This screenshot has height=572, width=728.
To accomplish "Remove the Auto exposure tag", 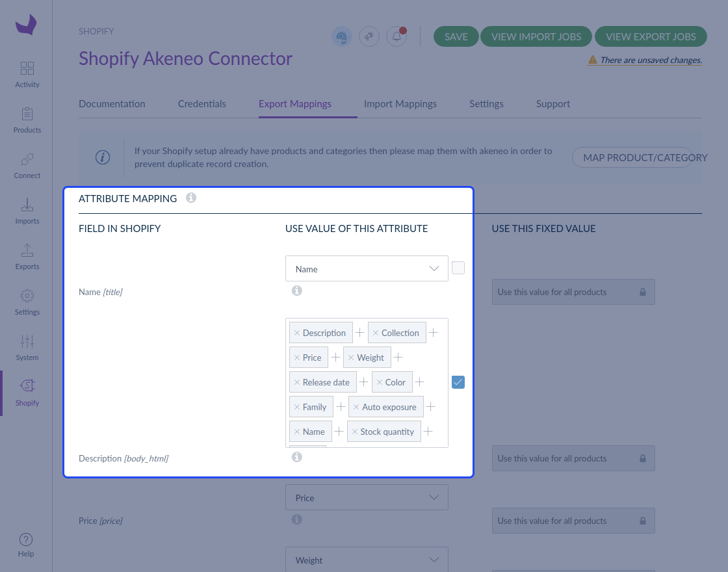I will coord(356,407).
